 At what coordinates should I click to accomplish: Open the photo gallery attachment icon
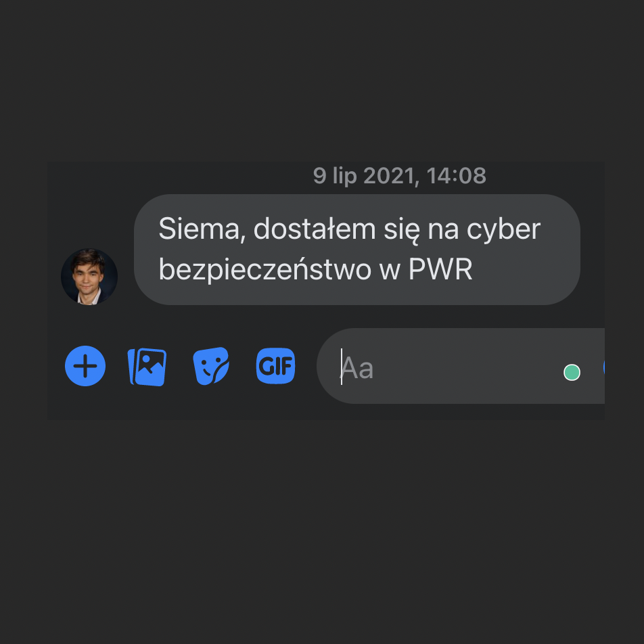pyautogui.click(x=147, y=367)
